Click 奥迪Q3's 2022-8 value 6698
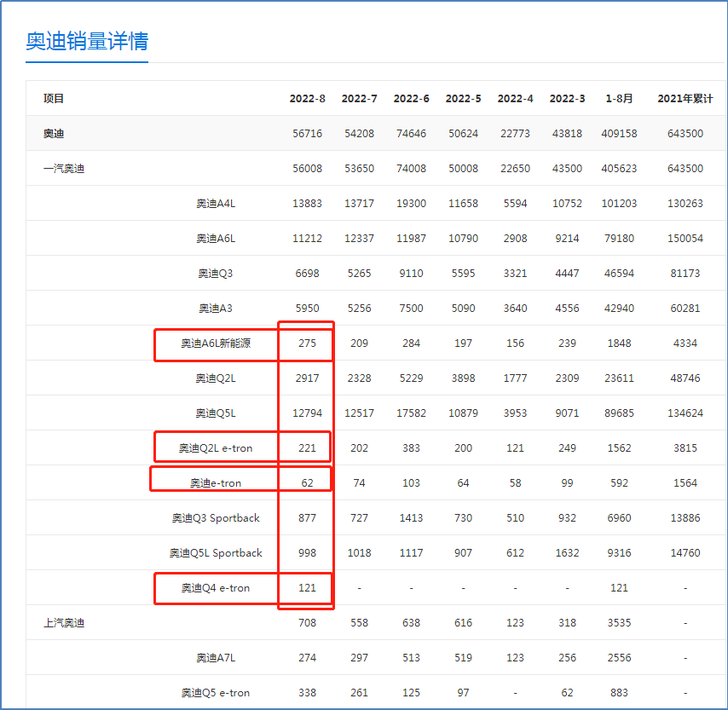728x710 pixels. pyautogui.click(x=308, y=274)
